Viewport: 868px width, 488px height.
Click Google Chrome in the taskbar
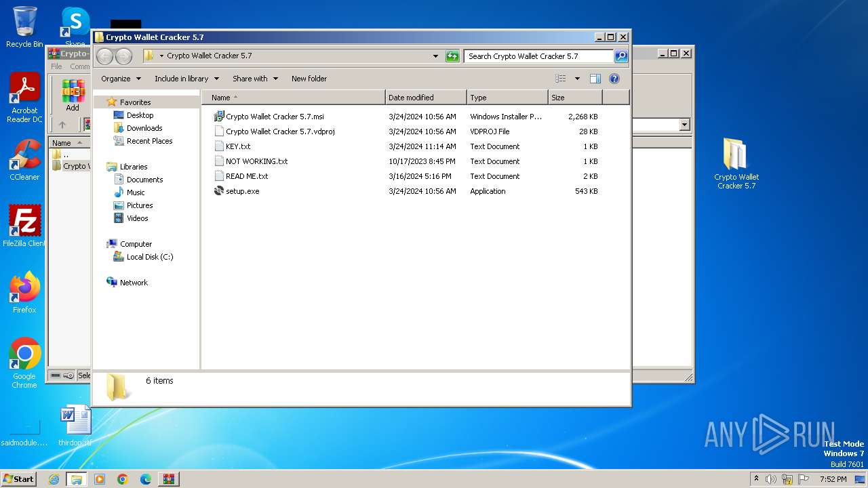pos(123,479)
